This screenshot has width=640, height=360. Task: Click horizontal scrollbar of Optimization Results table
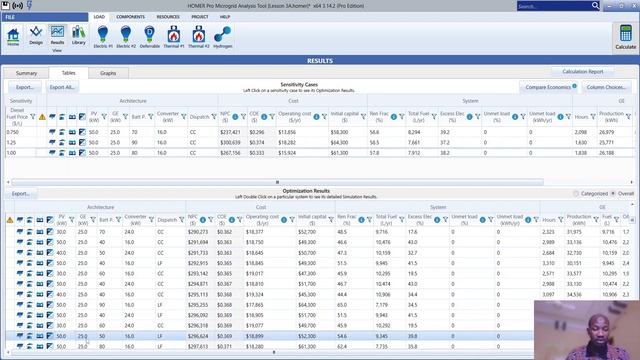click(x=273, y=352)
